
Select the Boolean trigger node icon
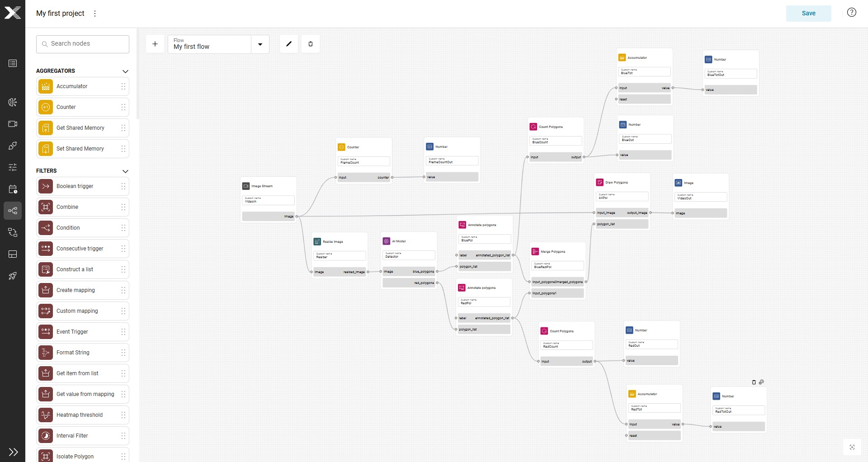click(x=46, y=186)
